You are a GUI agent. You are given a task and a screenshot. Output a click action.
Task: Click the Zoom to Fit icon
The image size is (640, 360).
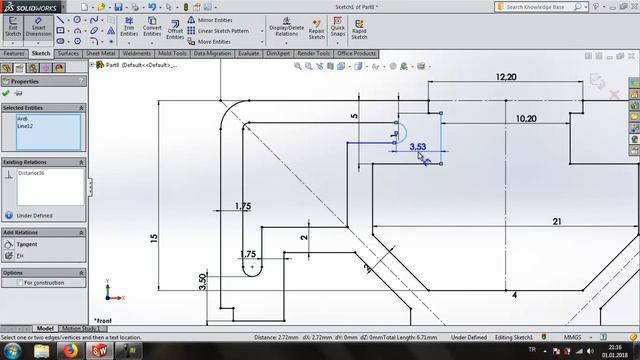click(x=298, y=66)
